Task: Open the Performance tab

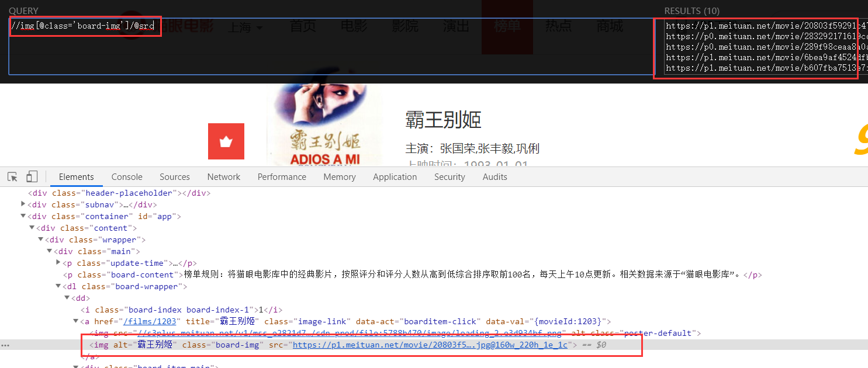Action: pos(282,177)
